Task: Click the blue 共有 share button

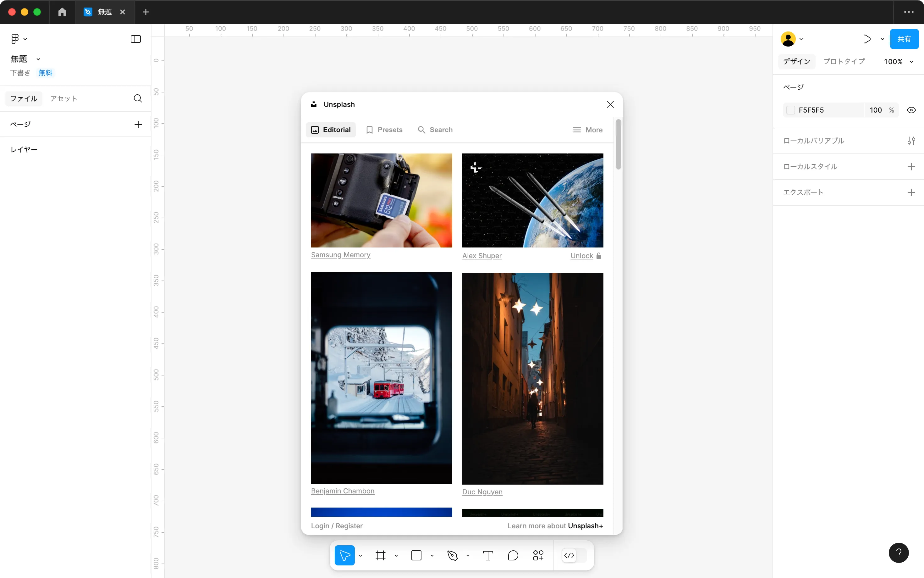Action: coord(904,39)
